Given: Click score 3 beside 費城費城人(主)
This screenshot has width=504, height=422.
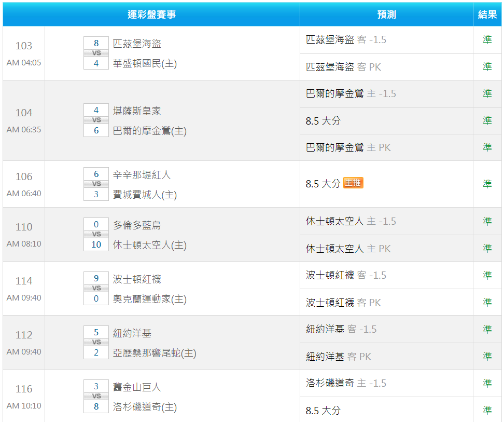Looking at the screenshot, I should pos(96,194).
